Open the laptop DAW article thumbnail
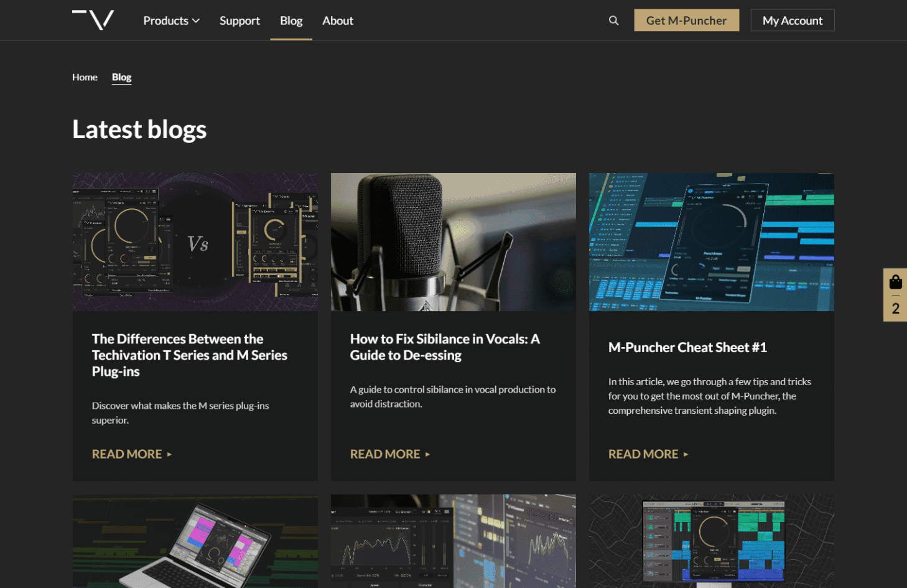The image size is (907, 588). [195, 541]
